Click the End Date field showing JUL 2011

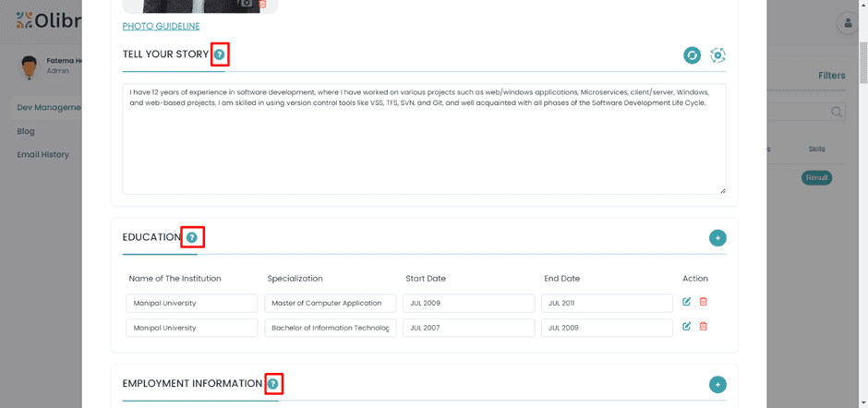tap(607, 303)
